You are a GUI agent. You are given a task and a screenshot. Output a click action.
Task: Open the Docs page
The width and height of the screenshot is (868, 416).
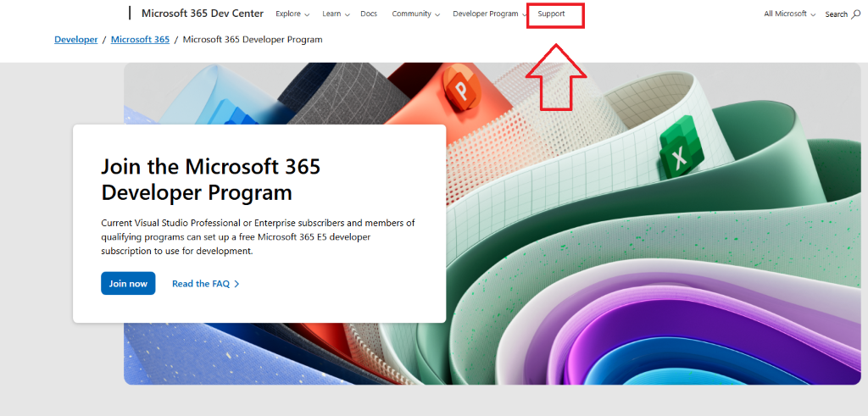tap(369, 14)
